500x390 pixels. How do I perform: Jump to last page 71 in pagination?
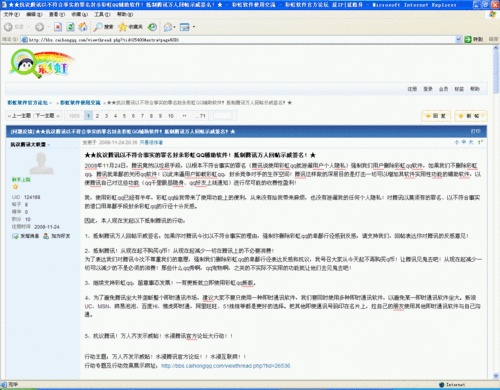pos(201,116)
